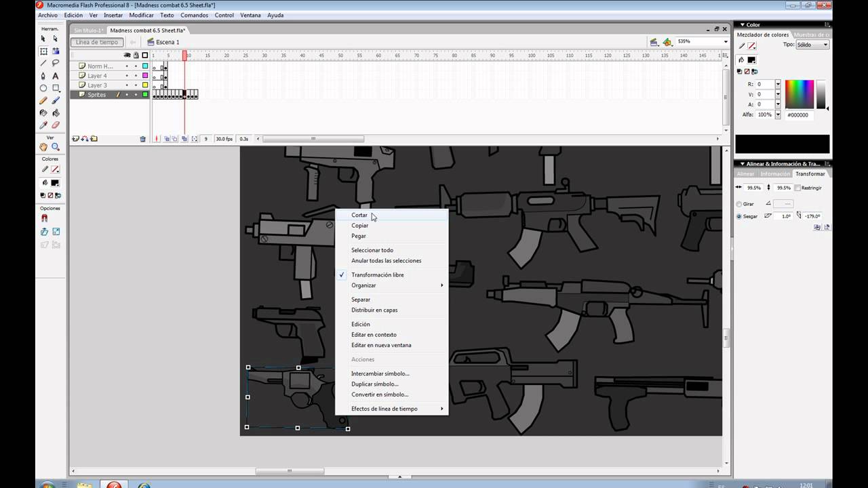The width and height of the screenshot is (868, 488).
Task: Click the add motion guide icon
Action: click(x=85, y=139)
